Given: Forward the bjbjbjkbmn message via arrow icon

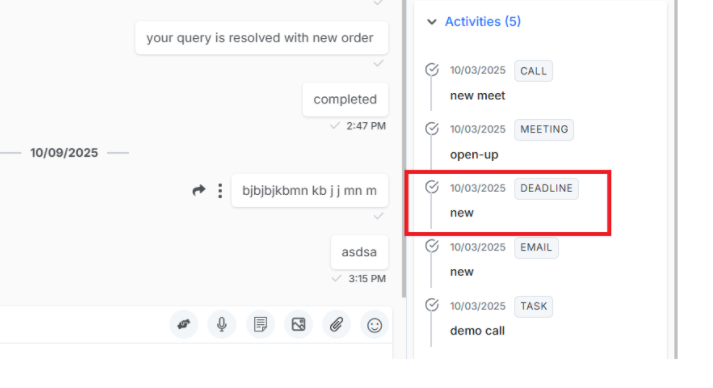Looking at the screenshot, I should coord(199,190).
